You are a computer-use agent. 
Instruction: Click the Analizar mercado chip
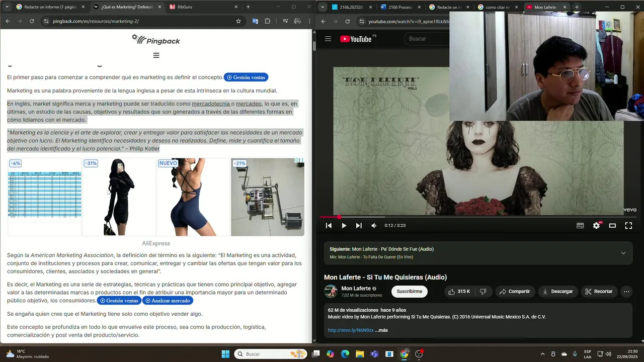168,301
